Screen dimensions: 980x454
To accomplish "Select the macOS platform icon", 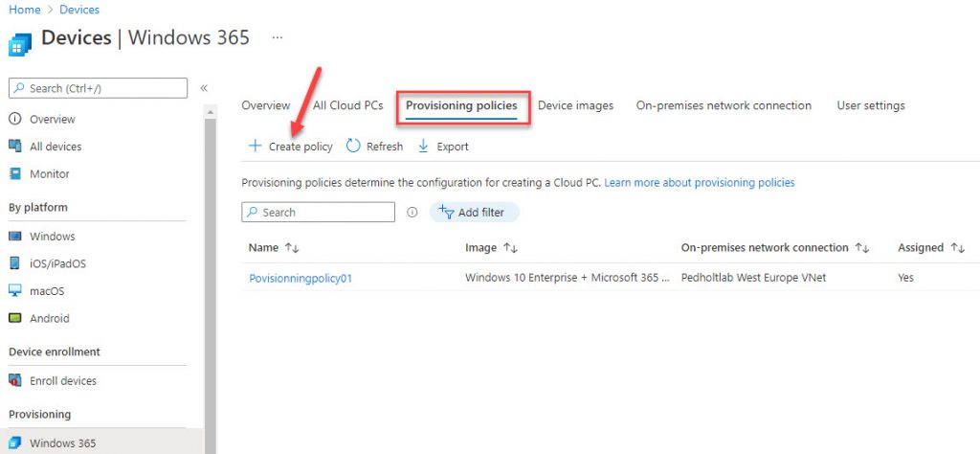I will click(x=15, y=291).
